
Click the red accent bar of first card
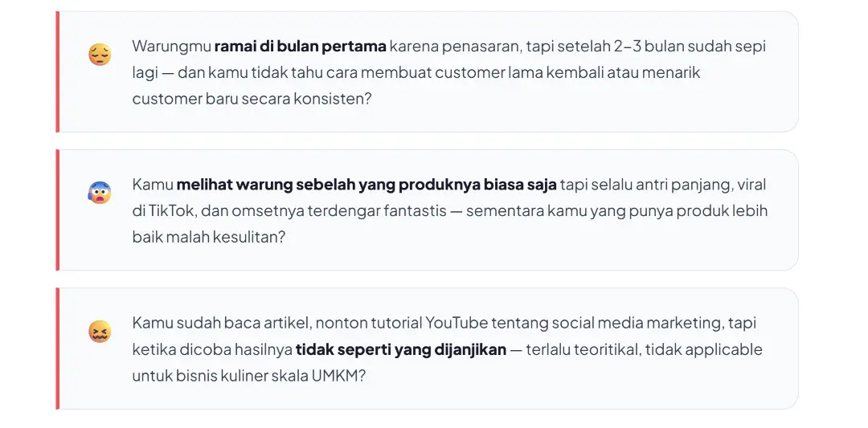(58, 72)
